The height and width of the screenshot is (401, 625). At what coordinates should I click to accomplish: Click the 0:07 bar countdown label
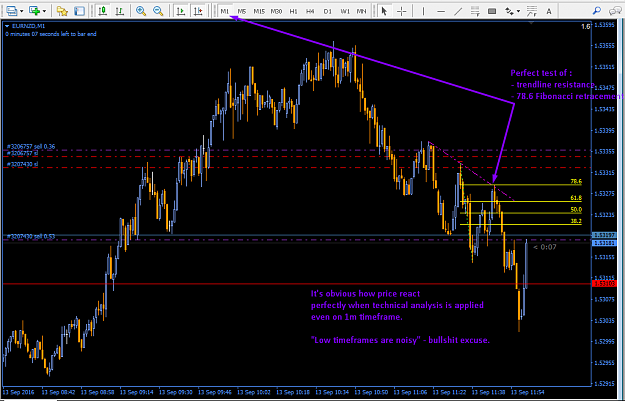click(545, 247)
